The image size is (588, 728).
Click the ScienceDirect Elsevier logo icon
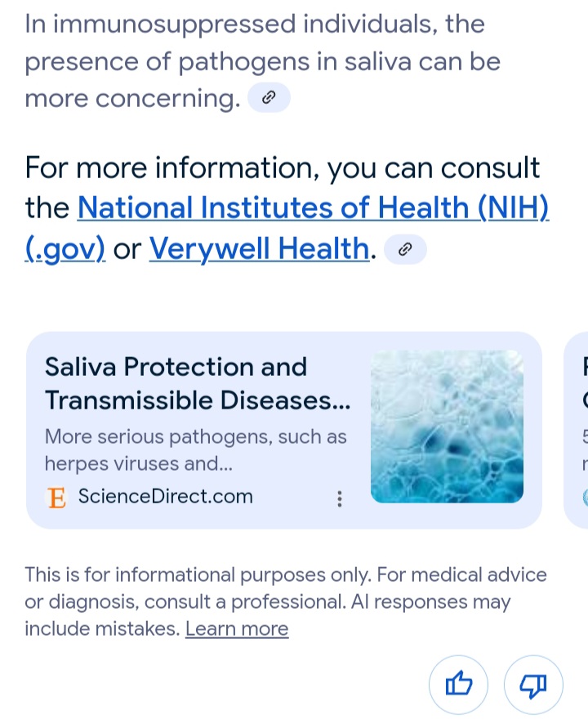pyautogui.click(x=56, y=498)
